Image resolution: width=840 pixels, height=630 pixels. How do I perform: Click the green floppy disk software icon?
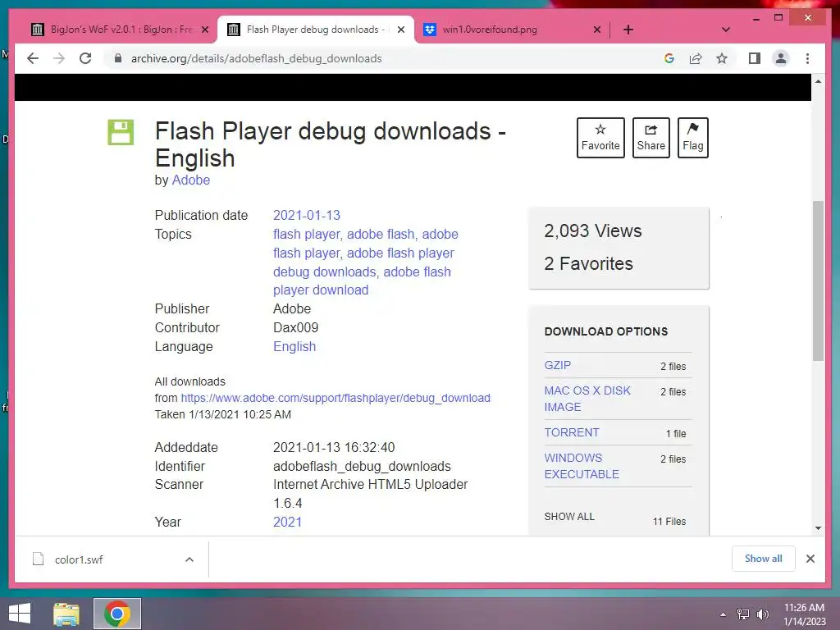pos(121,132)
